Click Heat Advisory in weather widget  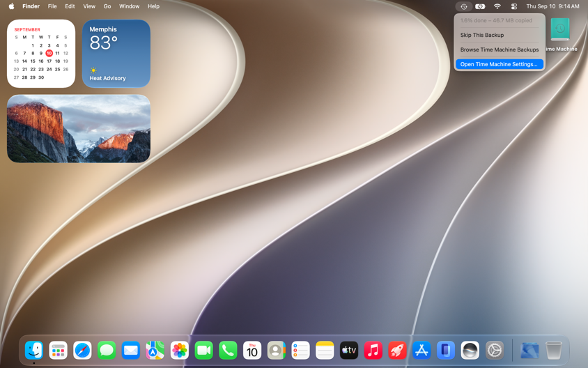coord(107,78)
